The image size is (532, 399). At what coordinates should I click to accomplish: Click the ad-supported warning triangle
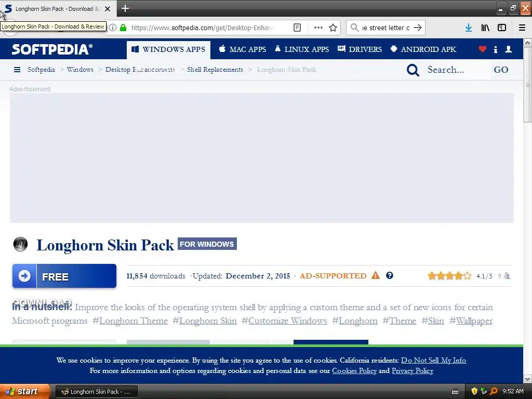(x=375, y=275)
